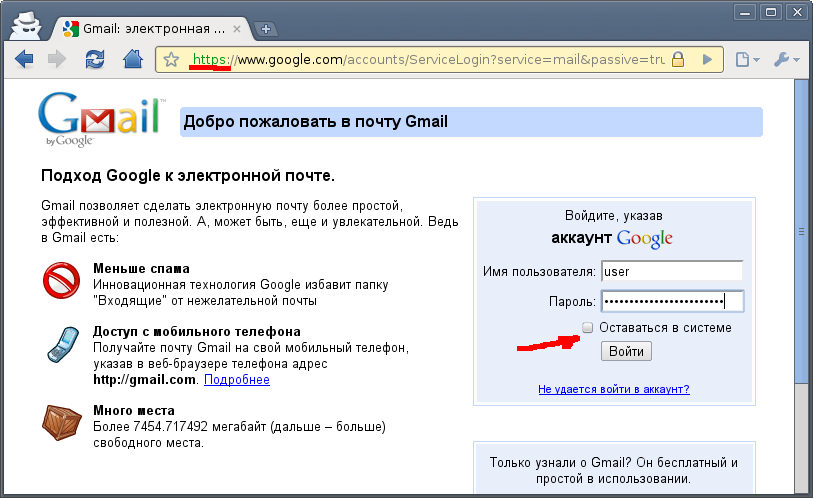Click the Google logo in login box

pos(644,239)
